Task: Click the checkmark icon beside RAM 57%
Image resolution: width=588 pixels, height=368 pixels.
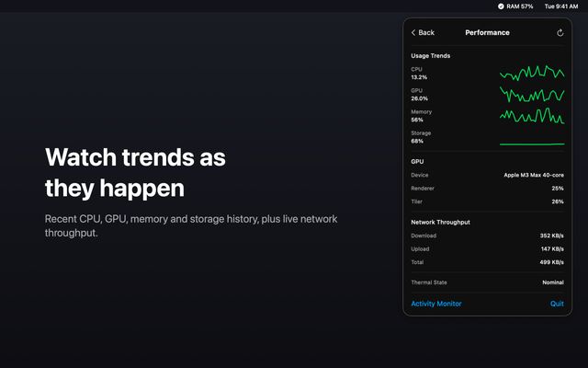Action: 501,6
